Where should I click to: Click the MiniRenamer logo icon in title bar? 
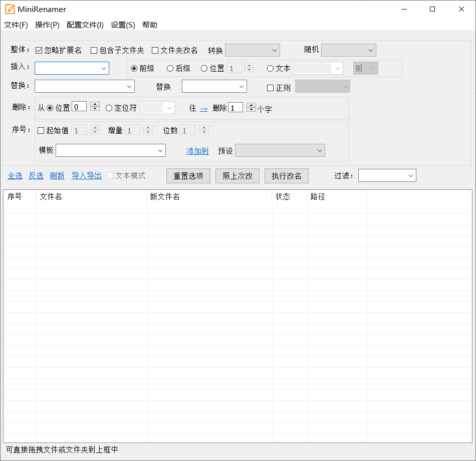[x=9, y=9]
